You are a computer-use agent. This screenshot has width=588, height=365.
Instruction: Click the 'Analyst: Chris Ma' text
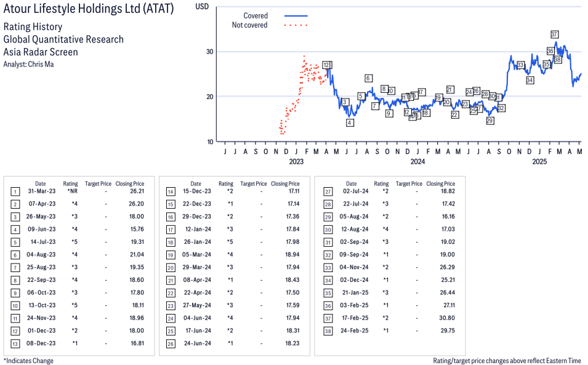[28, 65]
